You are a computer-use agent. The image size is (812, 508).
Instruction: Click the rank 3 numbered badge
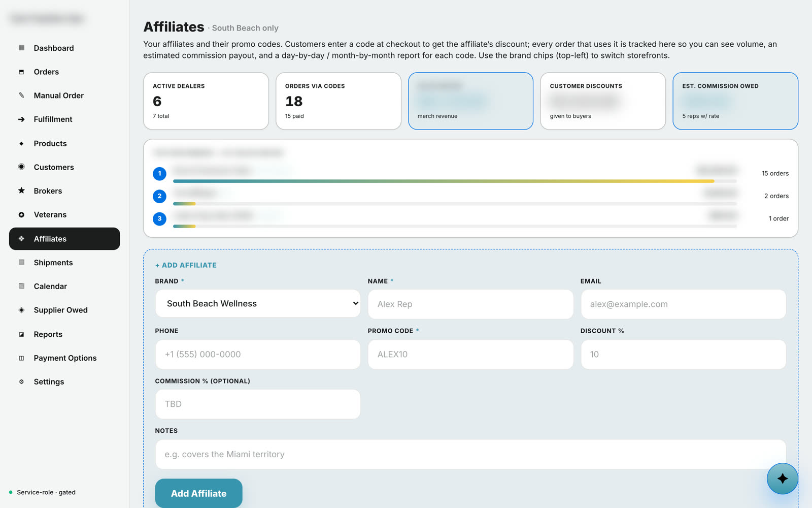click(x=159, y=219)
